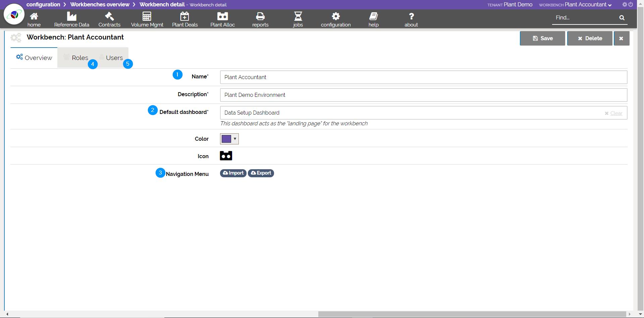Switch to the Roles tab
This screenshot has height=318, width=644.
pos(80,58)
